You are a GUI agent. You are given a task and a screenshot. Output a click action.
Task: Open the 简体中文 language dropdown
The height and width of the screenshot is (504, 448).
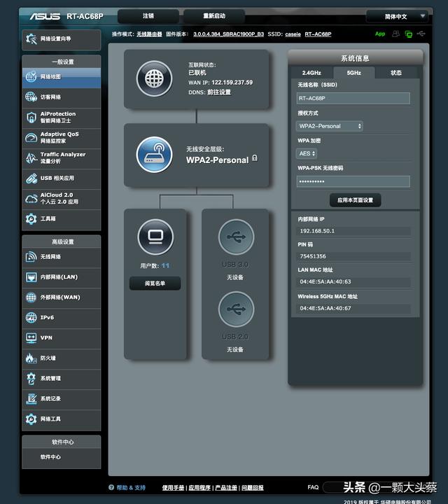(x=397, y=16)
